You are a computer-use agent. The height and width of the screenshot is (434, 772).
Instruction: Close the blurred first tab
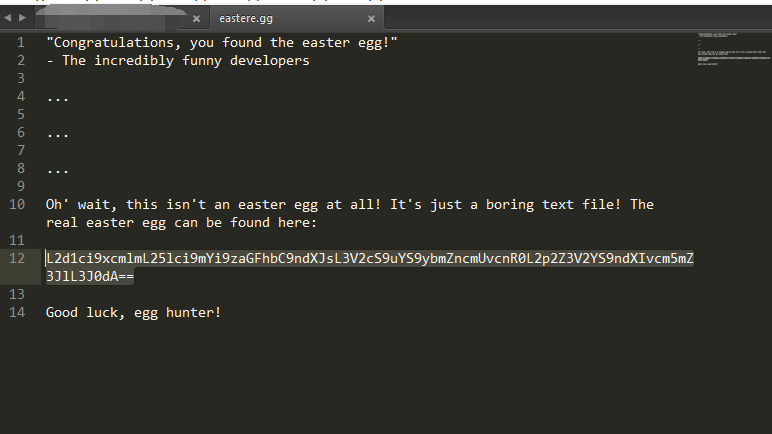pyautogui.click(x=196, y=19)
